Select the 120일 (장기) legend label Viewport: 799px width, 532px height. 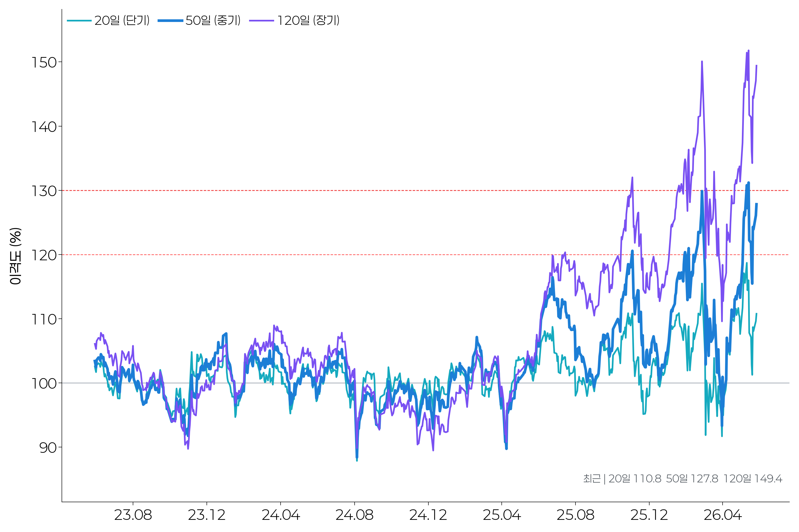[x=308, y=20]
